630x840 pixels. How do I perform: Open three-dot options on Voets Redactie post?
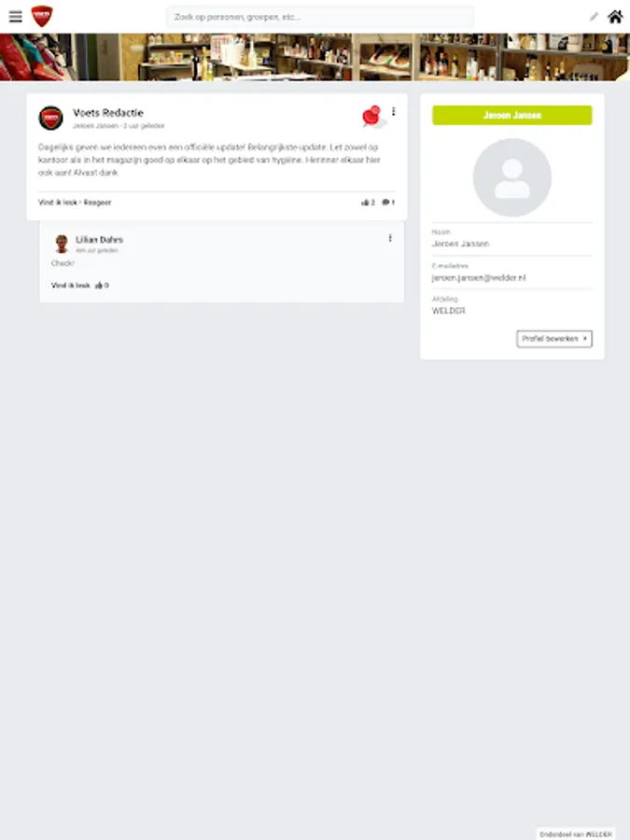(393, 111)
